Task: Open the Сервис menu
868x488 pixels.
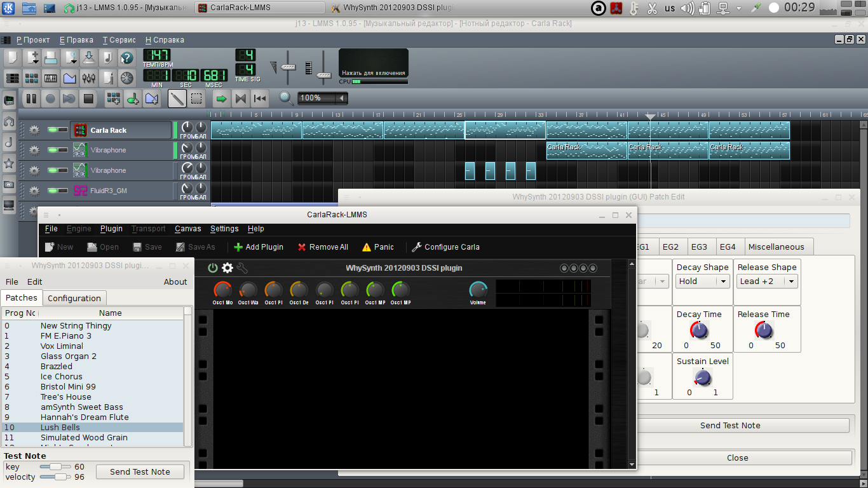Action: [119, 40]
